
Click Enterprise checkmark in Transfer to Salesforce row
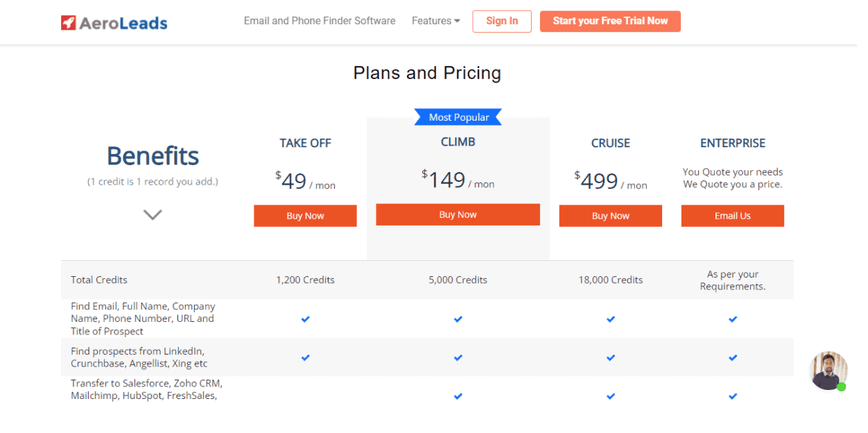tap(733, 396)
